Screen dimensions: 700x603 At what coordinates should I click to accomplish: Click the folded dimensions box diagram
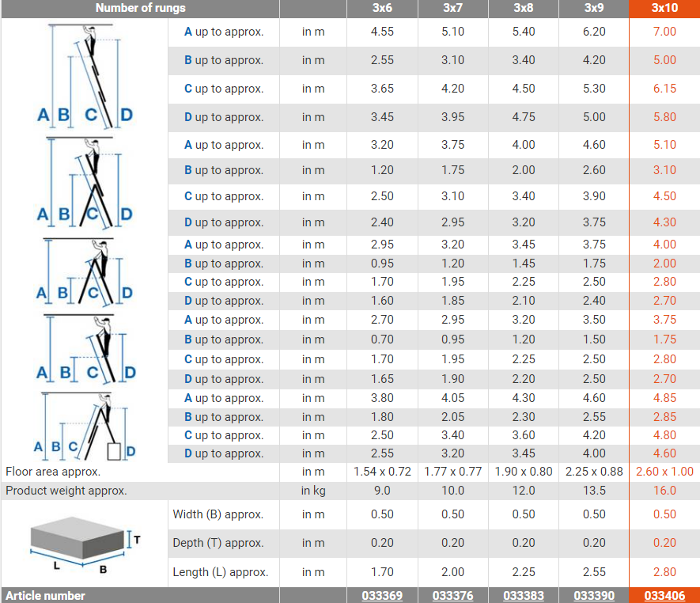pyautogui.click(x=85, y=544)
